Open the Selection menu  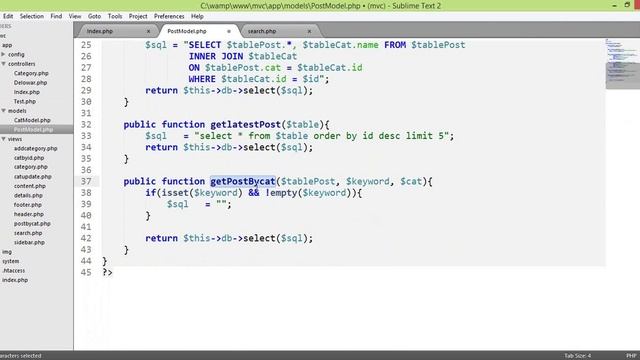point(31,16)
